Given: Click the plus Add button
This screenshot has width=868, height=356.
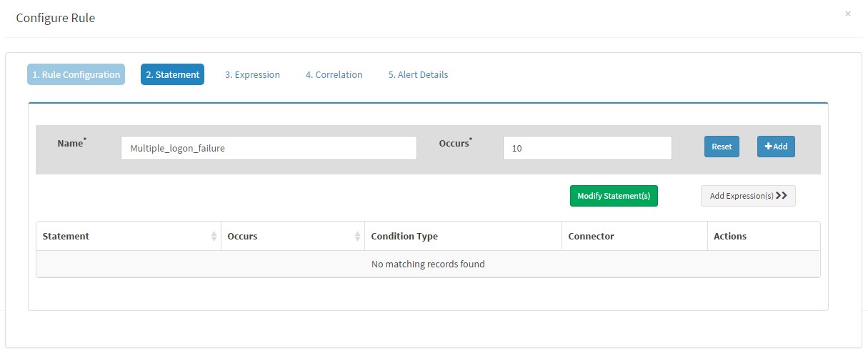Looking at the screenshot, I should point(776,147).
